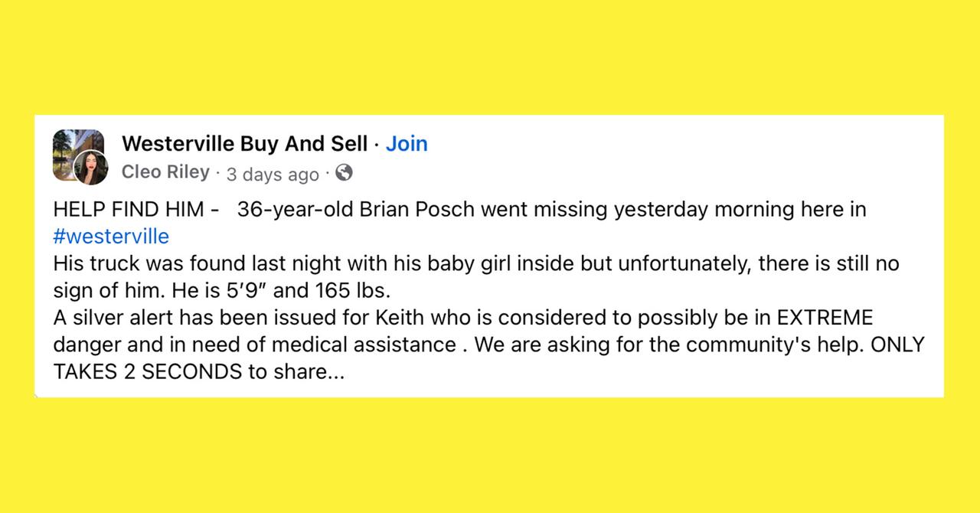Select the separator dot before Join
This screenshot has width=980, height=513.
coord(375,144)
